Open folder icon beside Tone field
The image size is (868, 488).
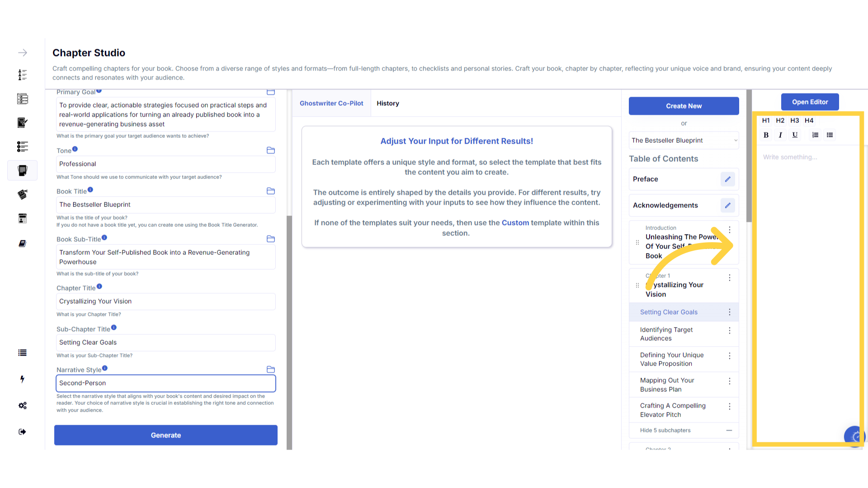[271, 150]
